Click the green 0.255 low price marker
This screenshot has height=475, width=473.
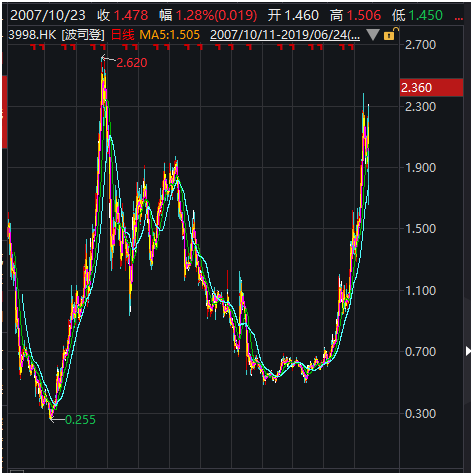(80, 420)
